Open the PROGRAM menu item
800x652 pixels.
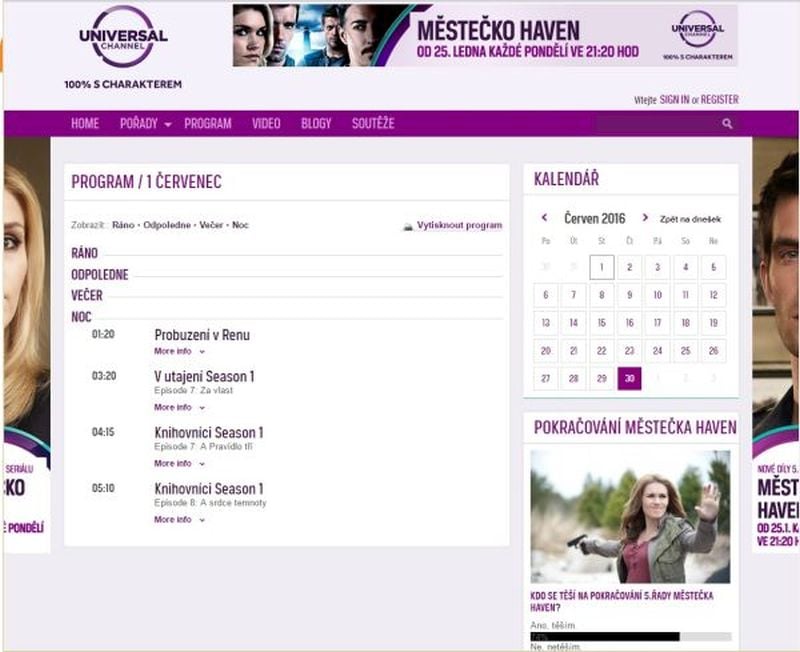click(x=208, y=123)
